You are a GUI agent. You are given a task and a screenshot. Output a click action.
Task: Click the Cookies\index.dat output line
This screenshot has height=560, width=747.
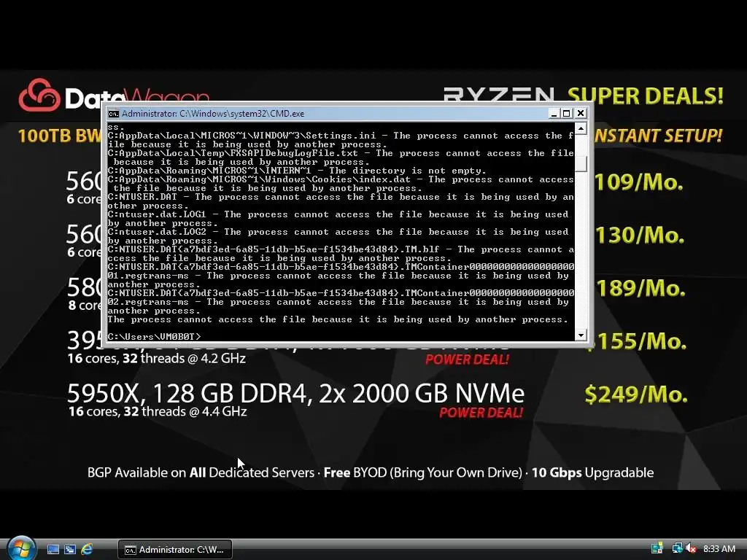(340, 179)
